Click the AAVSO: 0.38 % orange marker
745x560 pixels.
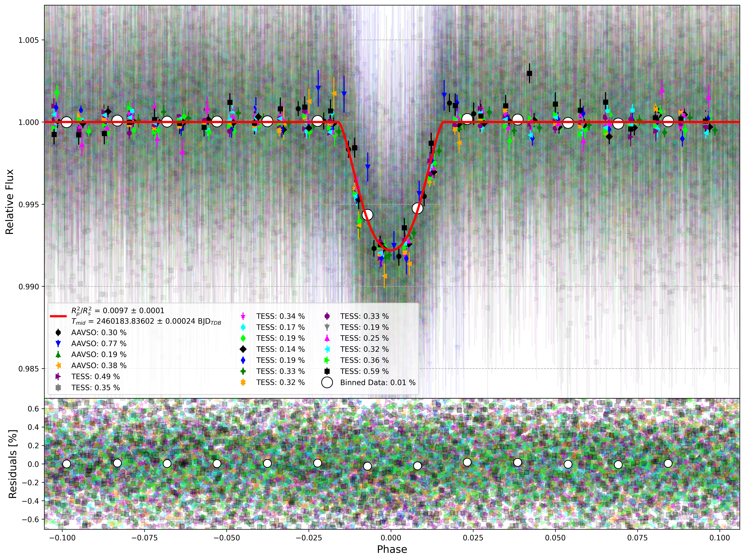pos(58,365)
